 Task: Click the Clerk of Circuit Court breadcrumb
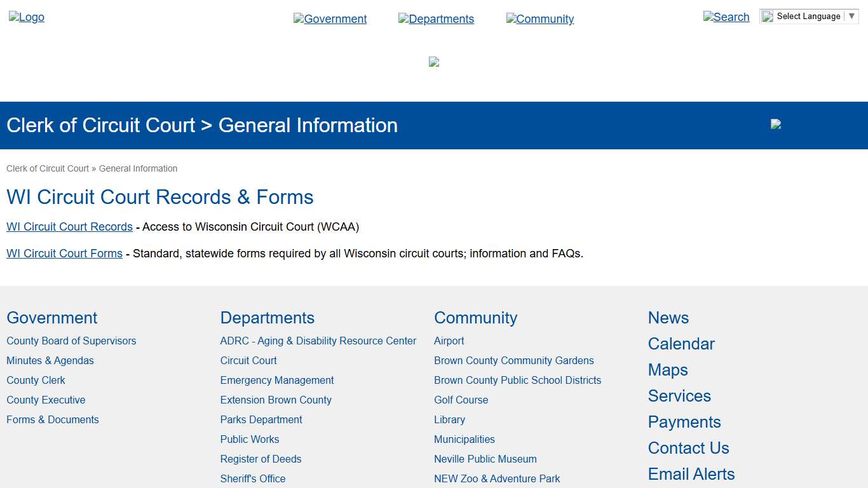click(x=47, y=168)
